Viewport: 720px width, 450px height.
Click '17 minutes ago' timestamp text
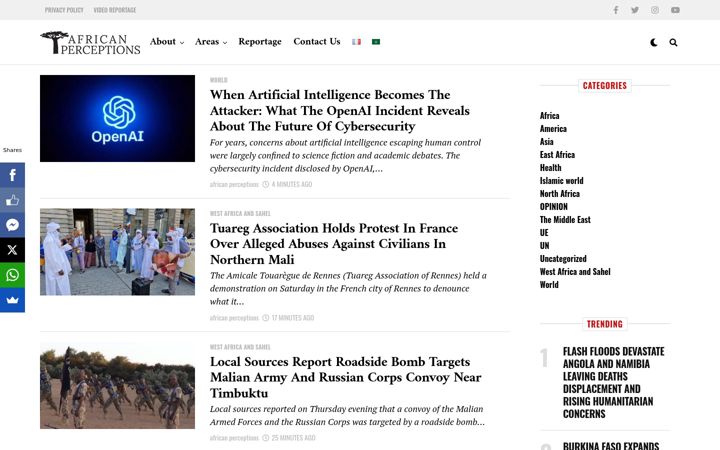click(293, 318)
